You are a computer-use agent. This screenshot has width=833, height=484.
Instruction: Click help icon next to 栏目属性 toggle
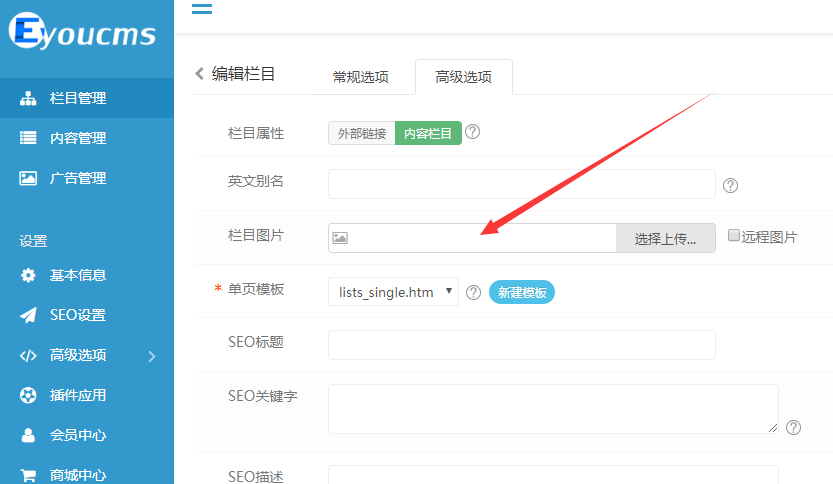[x=473, y=132]
